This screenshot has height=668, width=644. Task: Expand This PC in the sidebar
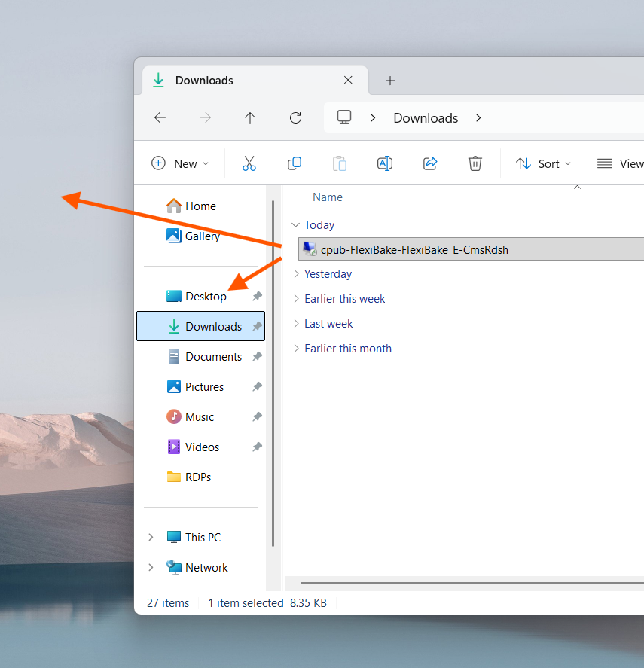151,537
